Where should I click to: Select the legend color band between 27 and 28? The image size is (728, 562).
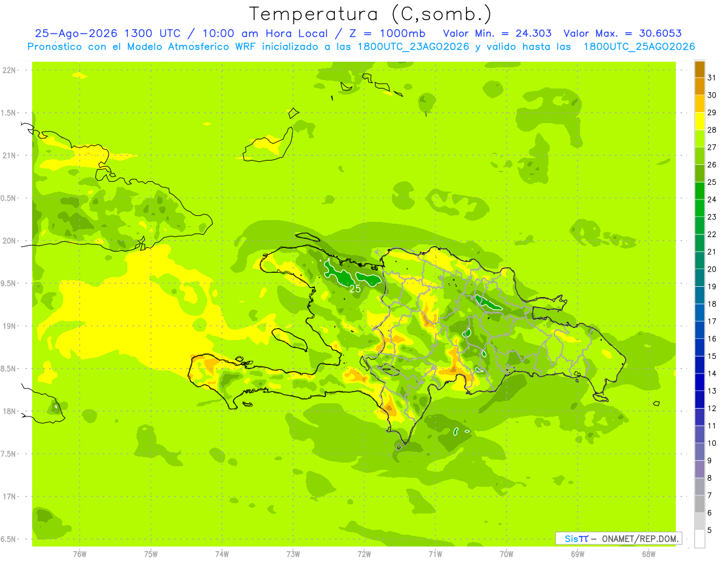point(699,138)
